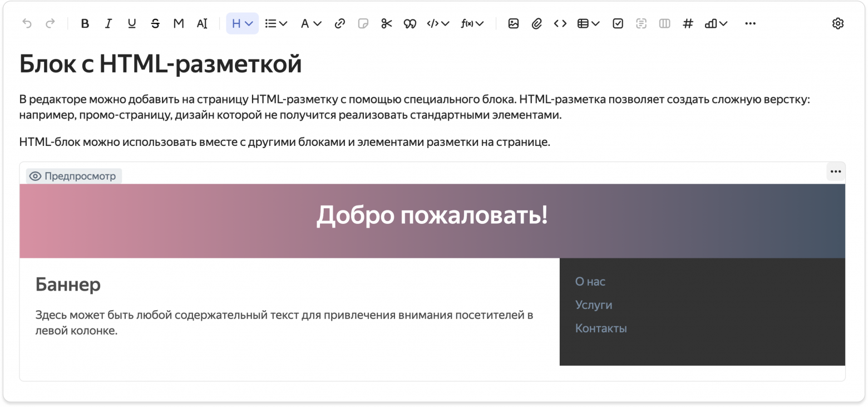868x407 pixels.
Task: Undo the last action
Action: [26, 23]
